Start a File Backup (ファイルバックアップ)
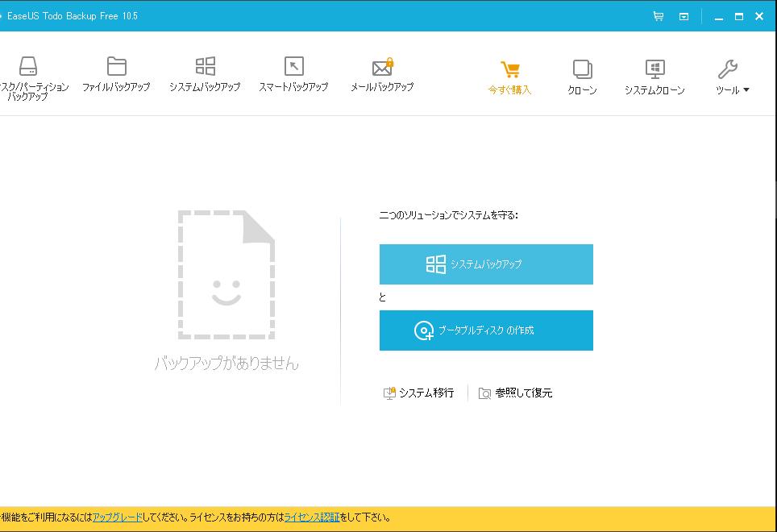 [116, 74]
